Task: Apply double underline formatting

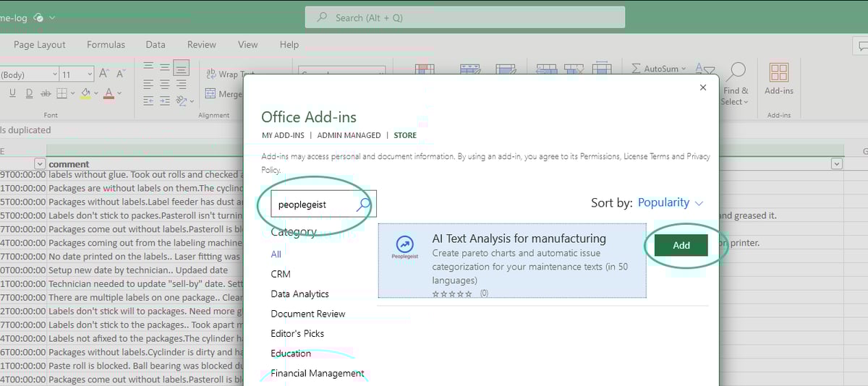Action: tap(29, 93)
